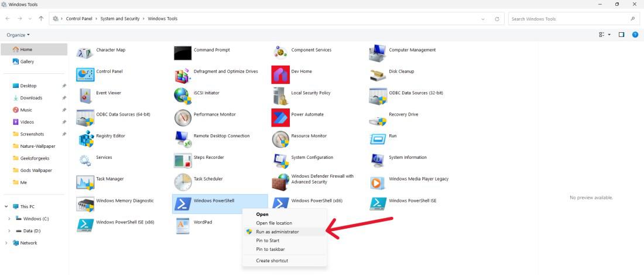Select the Task Manager icon
The image size is (644, 275).
(85, 182)
